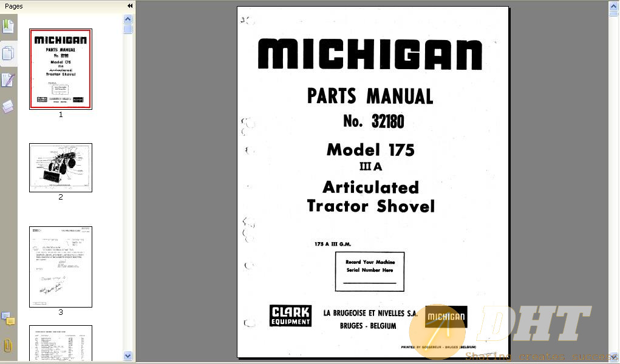Click the No. 32180 text
620x364 pixels.
(x=373, y=121)
